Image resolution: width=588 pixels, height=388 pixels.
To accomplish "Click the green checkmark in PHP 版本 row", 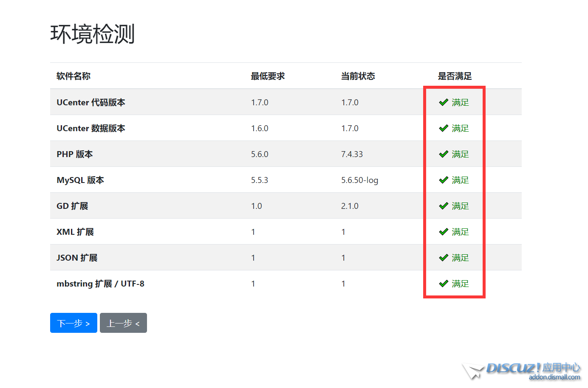I will pyautogui.click(x=444, y=154).
